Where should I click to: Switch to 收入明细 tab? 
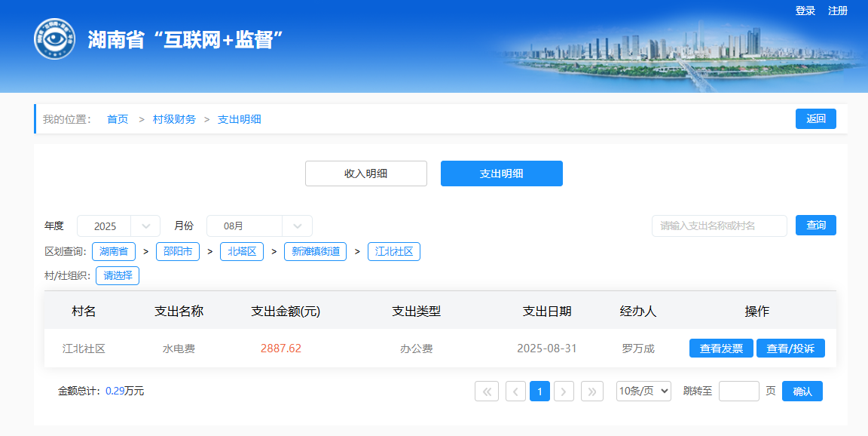(366, 173)
